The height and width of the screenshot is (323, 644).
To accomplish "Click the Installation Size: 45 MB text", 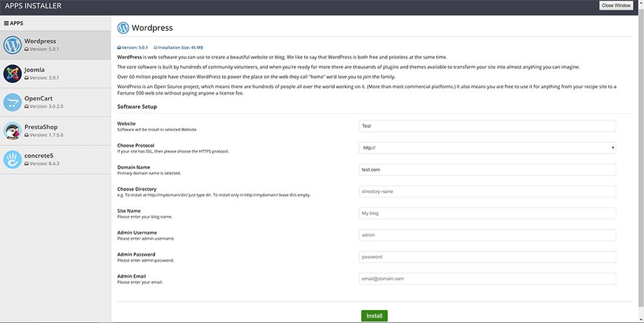I will pos(180,48).
